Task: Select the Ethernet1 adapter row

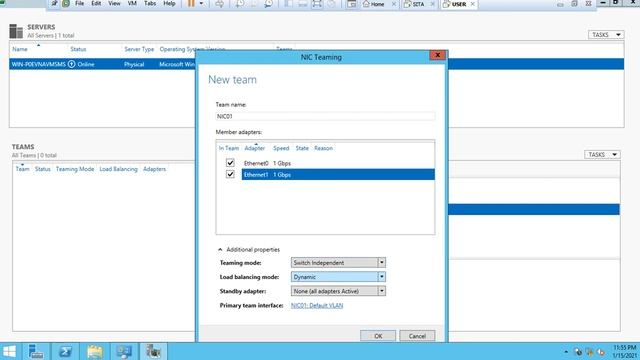Action: (x=338, y=174)
